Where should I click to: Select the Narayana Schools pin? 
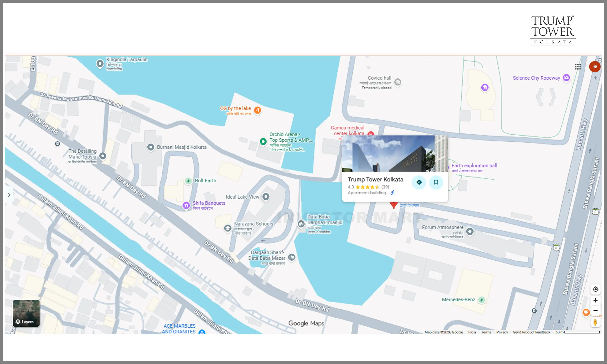[228, 228]
